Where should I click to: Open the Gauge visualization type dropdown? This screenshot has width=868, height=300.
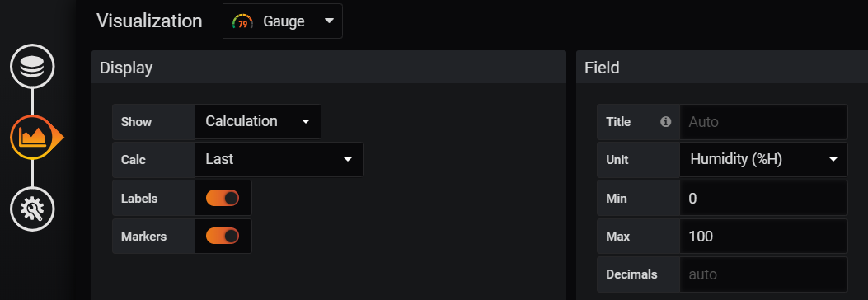(282, 21)
